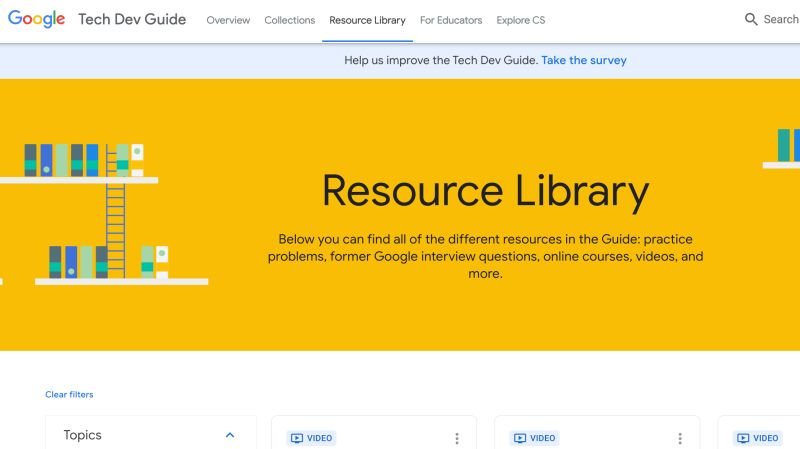800x449 pixels.
Task: Click the Resource Library banner heading
Action: (485, 191)
